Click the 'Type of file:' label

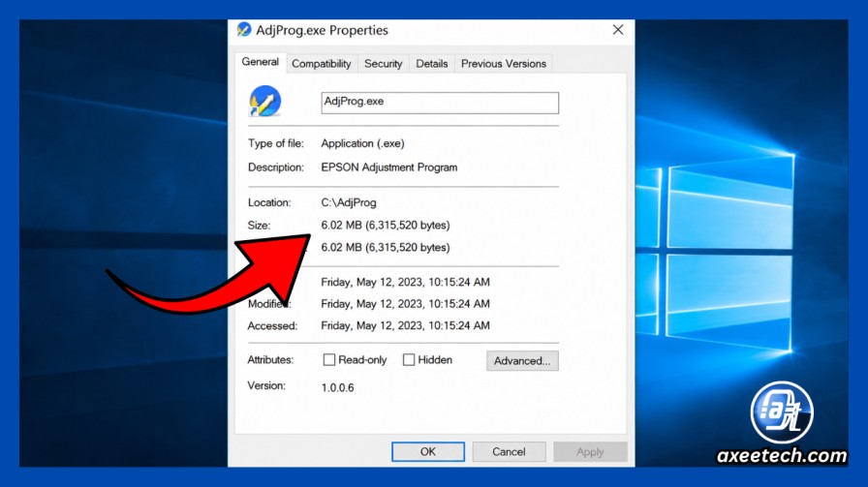pyautogui.click(x=276, y=143)
